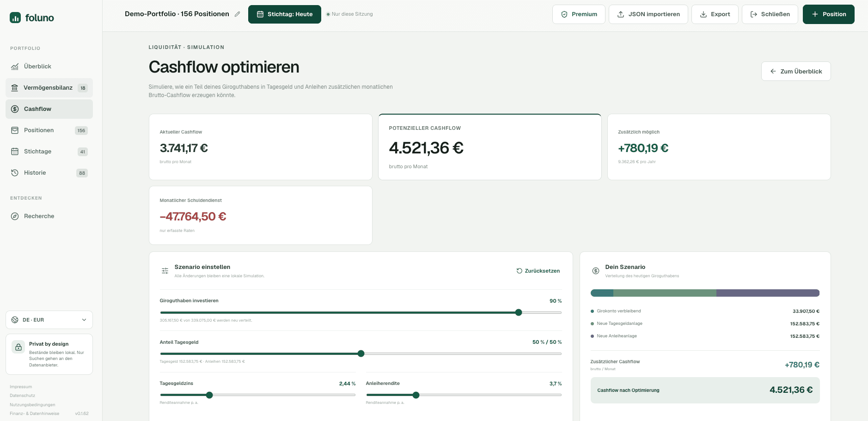The width and height of the screenshot is (868, 421).
Task: Click the Cashflow dollar icon in the sidebar
Action: click(x=15, y=109)
